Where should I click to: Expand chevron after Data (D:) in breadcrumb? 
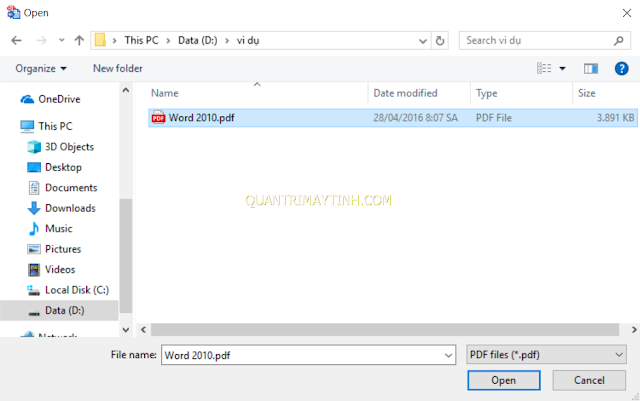(x=227, y=40)
